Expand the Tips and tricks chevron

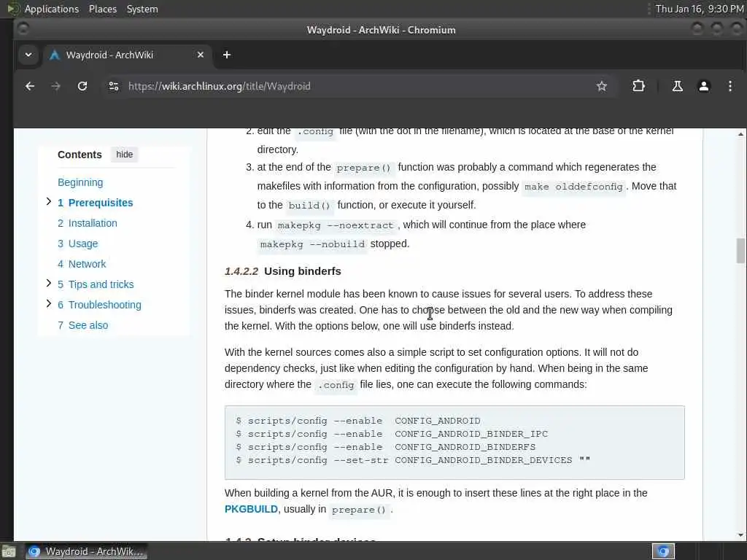[48, 284]
